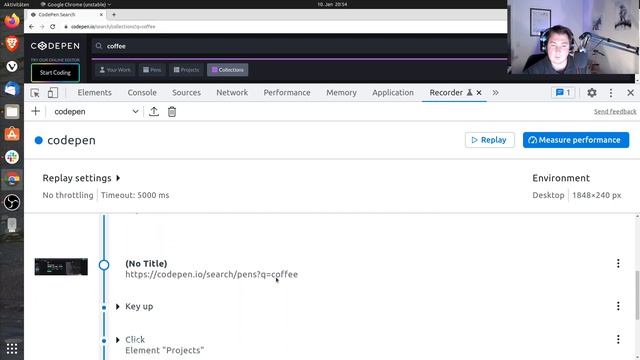Click the Start Coding button
Screen dimensions: 640x360
coord(55,73)
